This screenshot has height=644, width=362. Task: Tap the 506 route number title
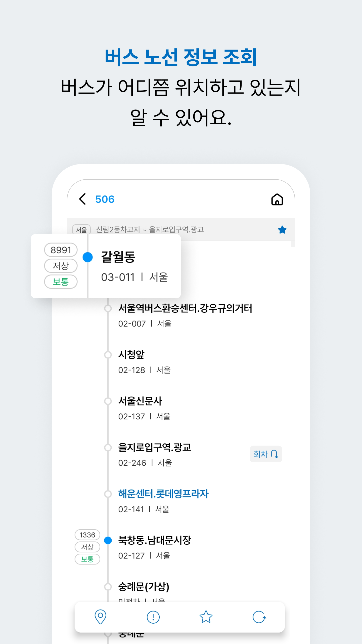click(105, 199)
